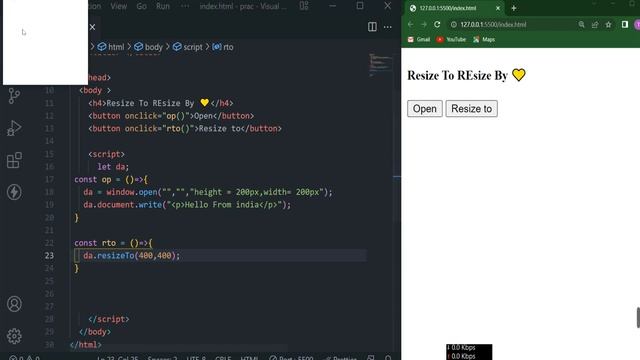
Task: Reload the browser page
Action: click(x=437, y=24)
